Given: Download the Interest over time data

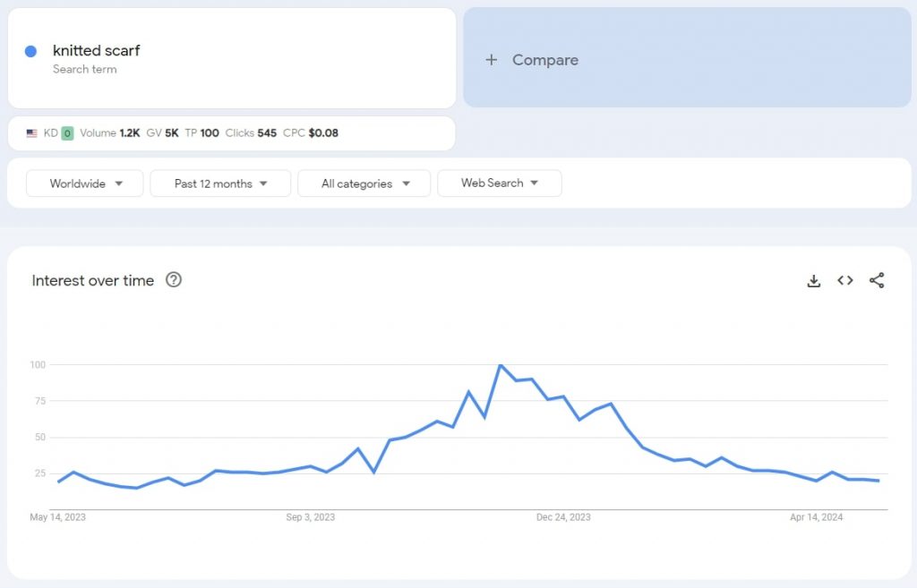Looking at the screenshot, I should [x=813, y=280].
